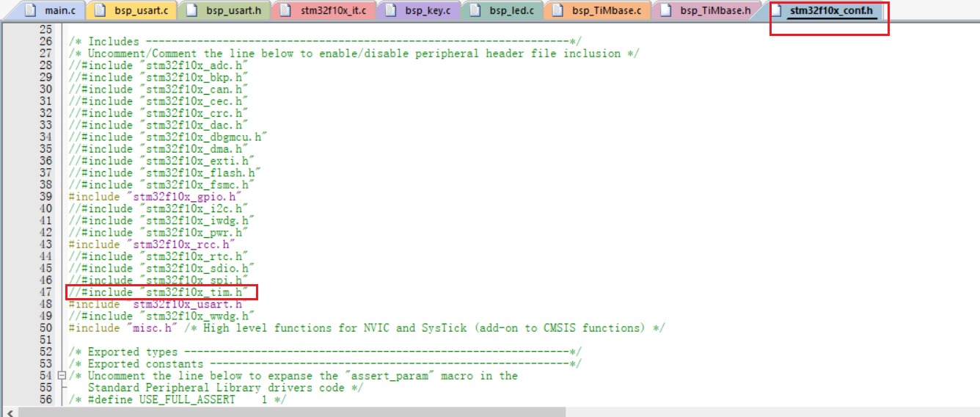Screen dimensions: 980x417
Task: Click the Exported constants comment line
Action: (x=325, y=363)
